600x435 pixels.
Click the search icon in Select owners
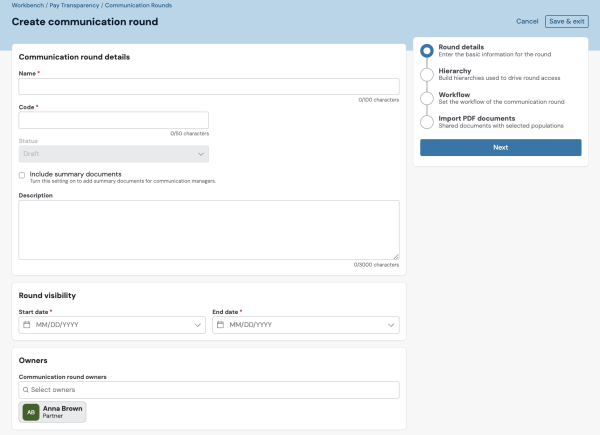click(x=26, y=390)
